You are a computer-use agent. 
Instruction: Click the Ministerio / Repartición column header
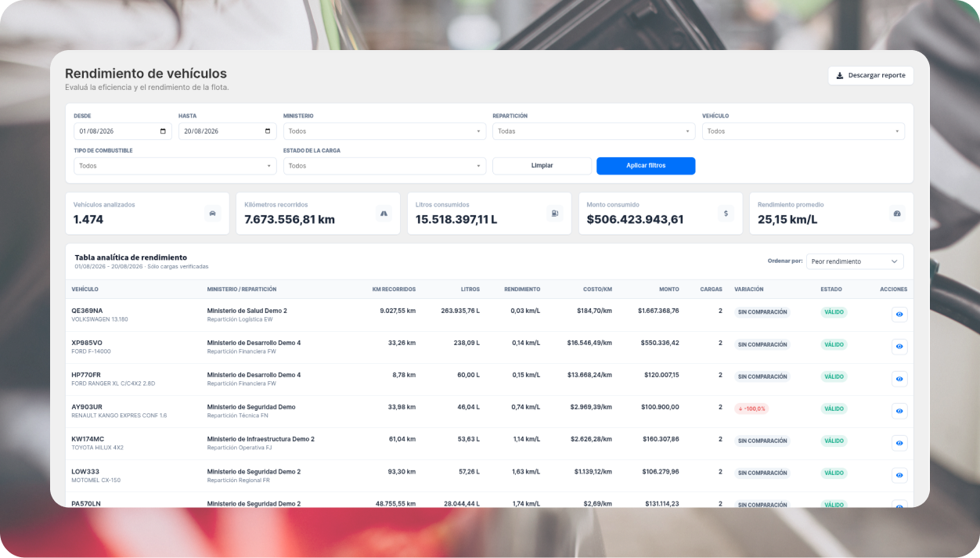tap(242, 290)
